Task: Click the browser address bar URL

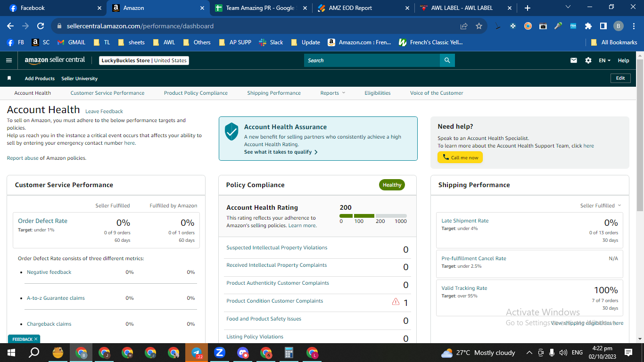Action: pos(140,26)
